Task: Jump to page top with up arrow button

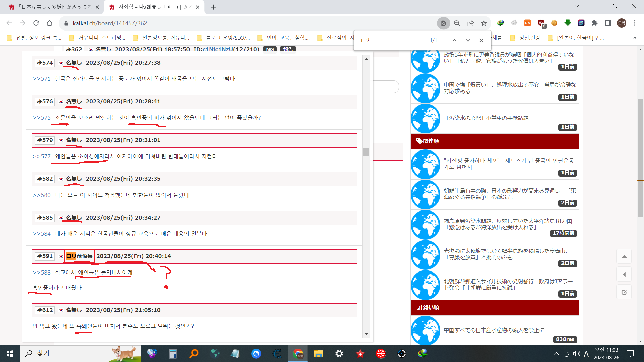Action: [624, 257]
